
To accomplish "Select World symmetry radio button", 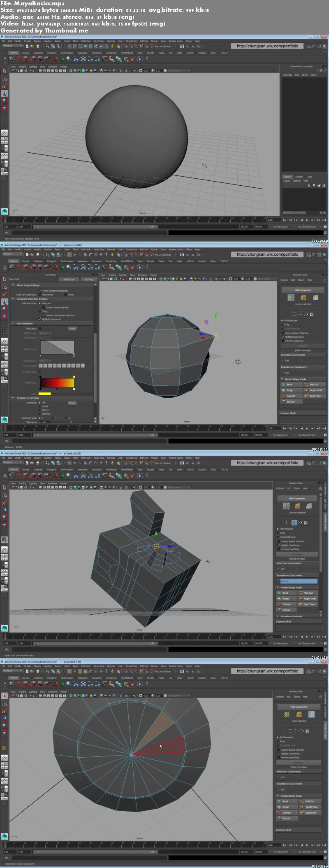I will click(x=40, y=406).
